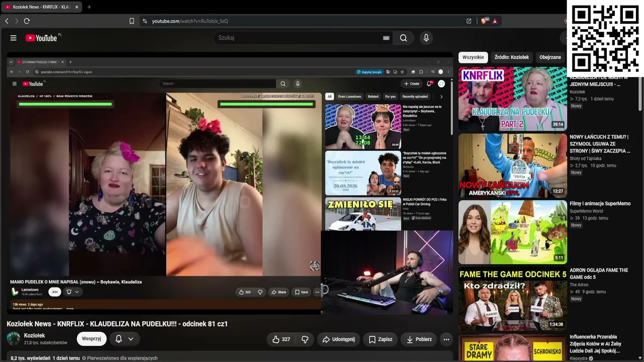Select the Koziołek News browser tab
Image resolution: width=644 pixels, height=362 pixels.
pyautogui.click(x=42, y=7)
